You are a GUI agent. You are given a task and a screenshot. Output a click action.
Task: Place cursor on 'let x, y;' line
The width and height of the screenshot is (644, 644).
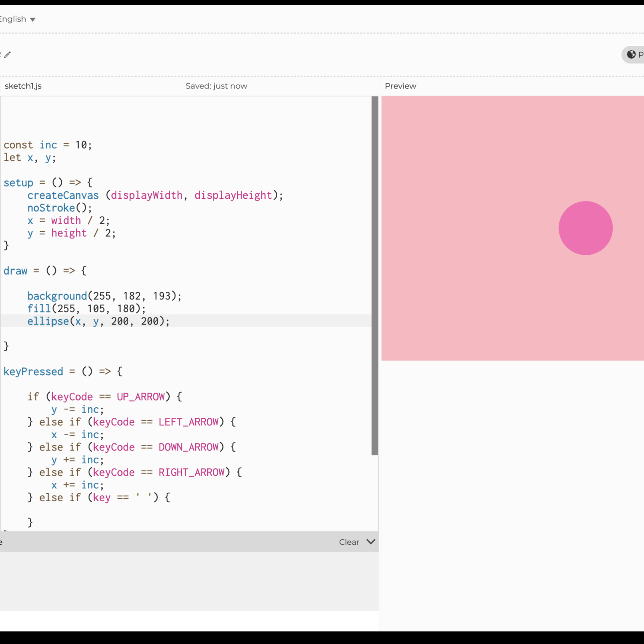tap(30, 158)
